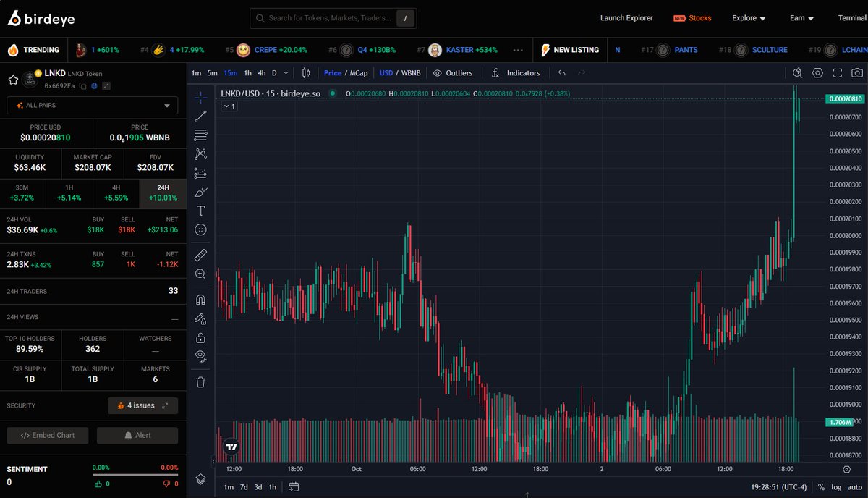Vote bullish with thumbs up

98,483
